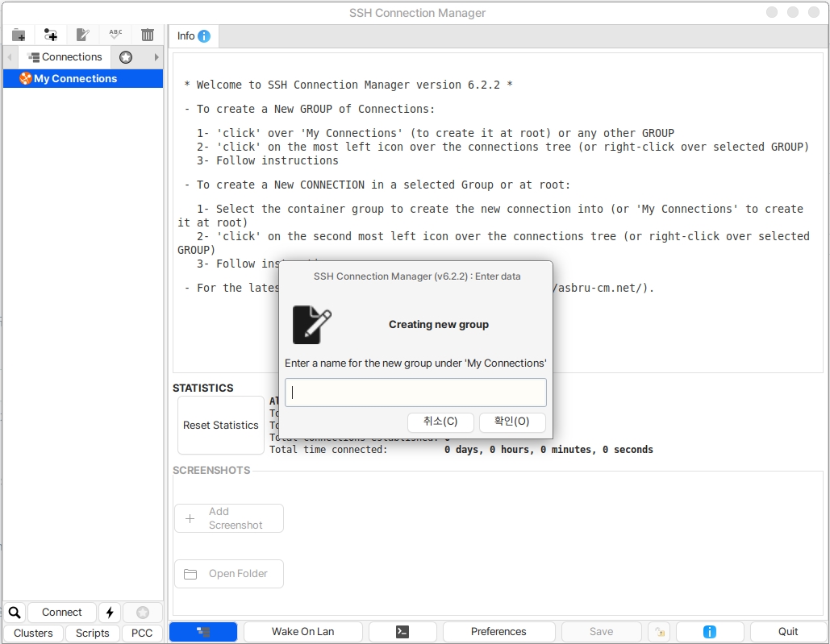The height and width of the screenshot is (644, 830).
Task: Click the add new connection icon
Action: coord(51,35)
